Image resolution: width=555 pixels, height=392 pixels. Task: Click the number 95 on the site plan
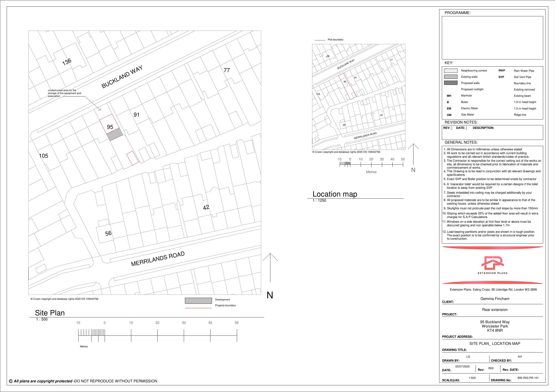tap(110, 127)
